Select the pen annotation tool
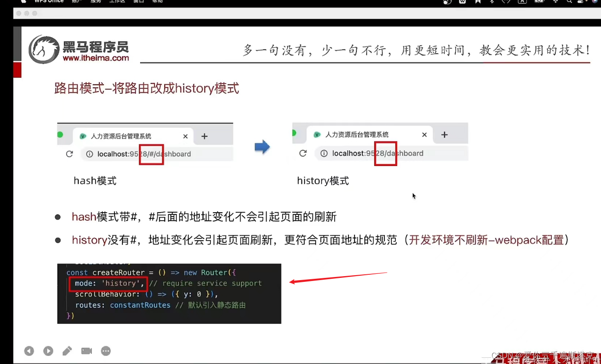Viewport: 601px width, 364px height. pyautogui.click(x=67, y=351)
